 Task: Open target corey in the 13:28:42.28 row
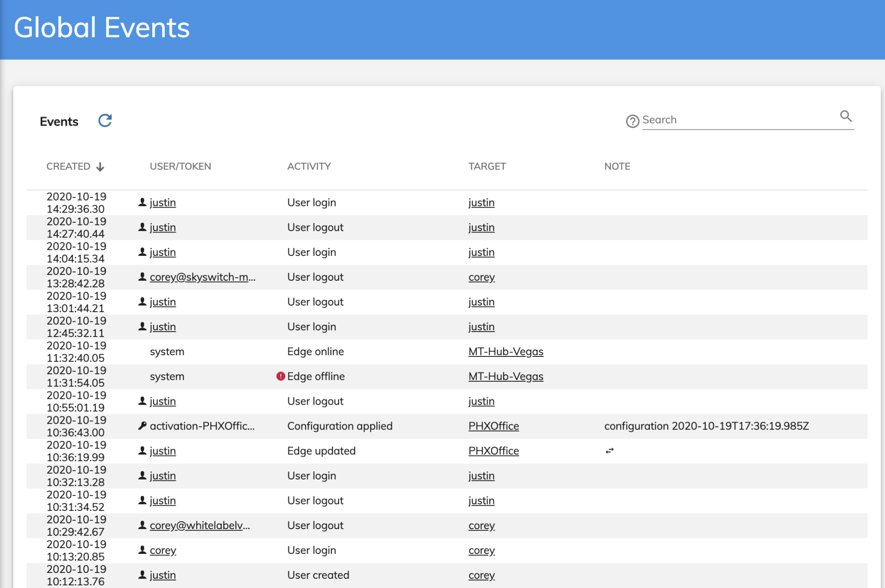tap(482, 277)
